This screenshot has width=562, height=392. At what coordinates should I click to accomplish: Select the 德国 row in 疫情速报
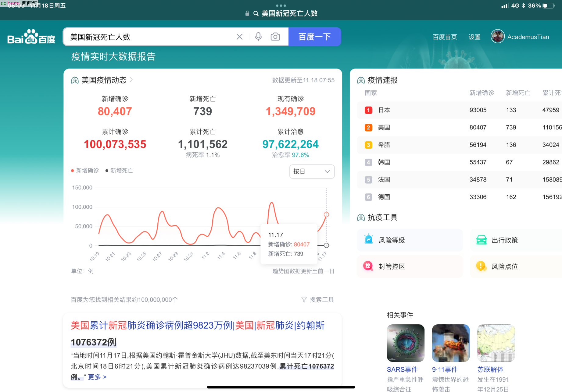460,197
